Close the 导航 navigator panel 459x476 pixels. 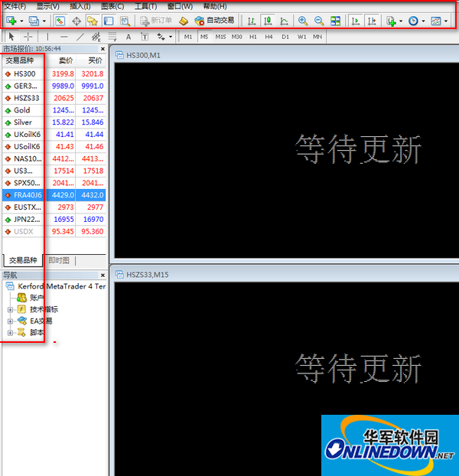(x=103, y=275)
